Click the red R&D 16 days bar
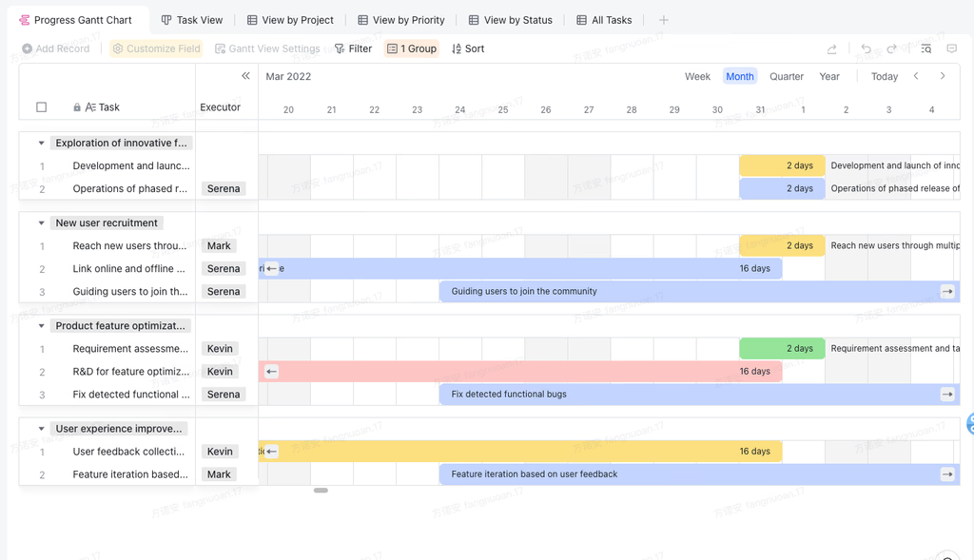Screen dimensions: 974x560 (x=520, y=371)
